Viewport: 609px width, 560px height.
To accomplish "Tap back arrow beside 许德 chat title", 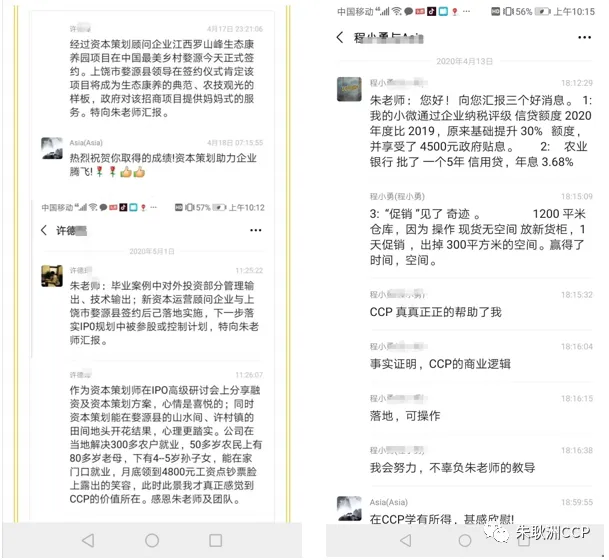I will pos(44,230).
